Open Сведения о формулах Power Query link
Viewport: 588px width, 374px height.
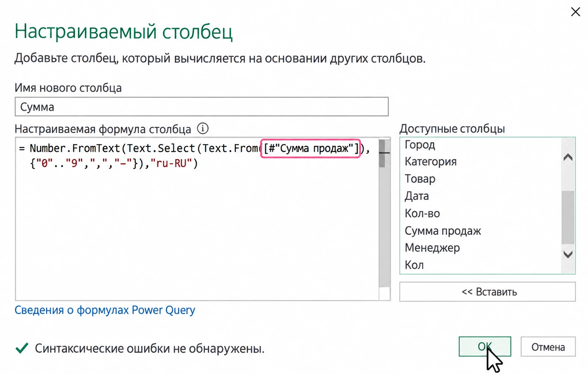(105, 310)
